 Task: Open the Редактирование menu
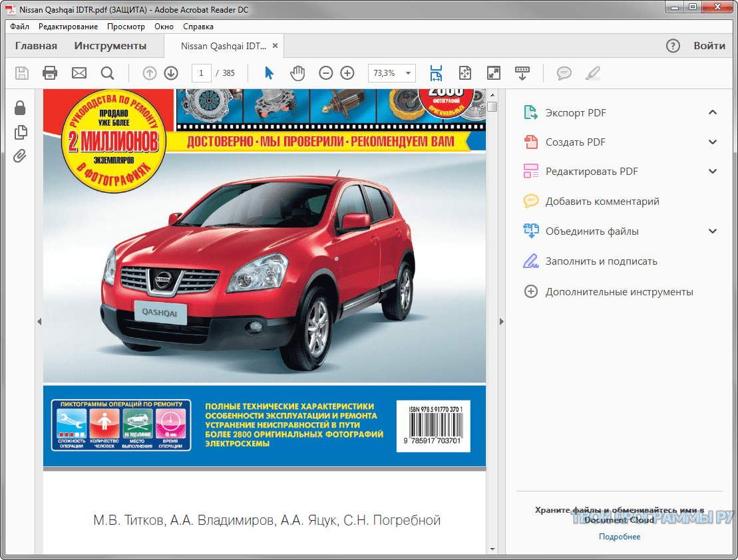point(69,27)
